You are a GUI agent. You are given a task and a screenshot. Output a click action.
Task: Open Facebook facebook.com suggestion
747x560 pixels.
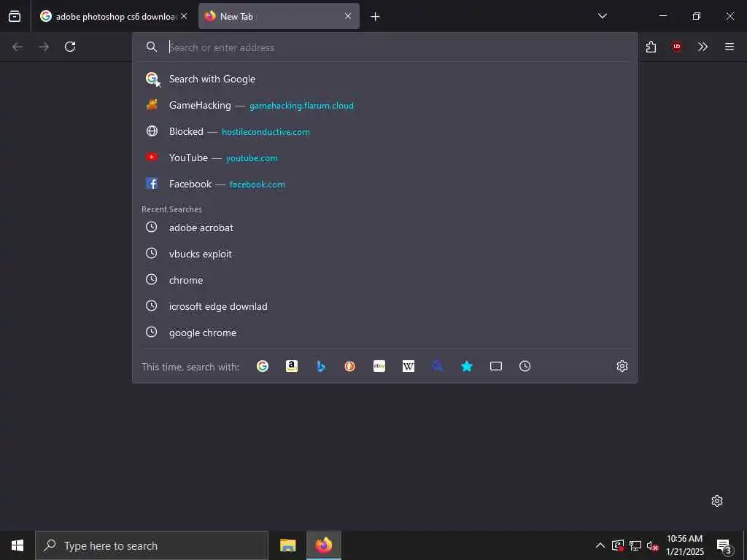tap(385, 184)
